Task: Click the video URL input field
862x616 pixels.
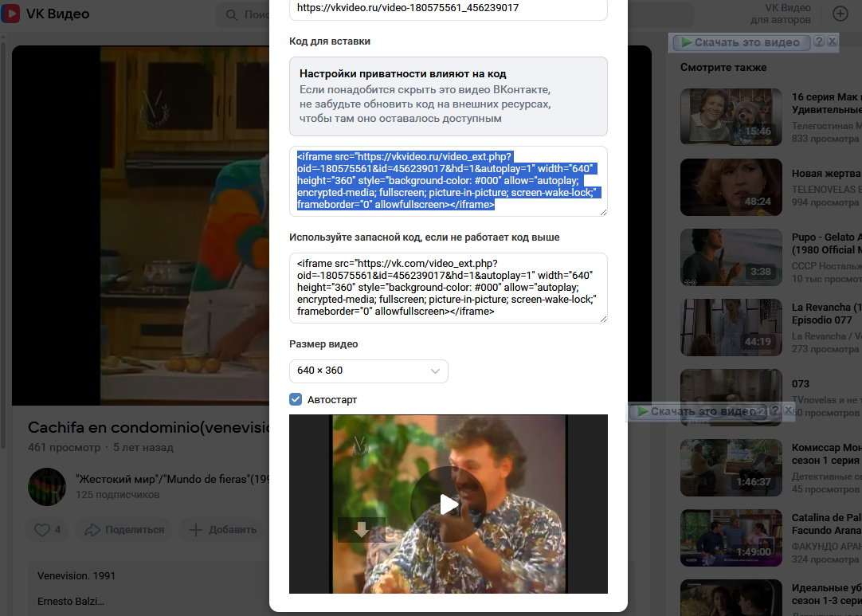Action: click(x=448, y=8)
